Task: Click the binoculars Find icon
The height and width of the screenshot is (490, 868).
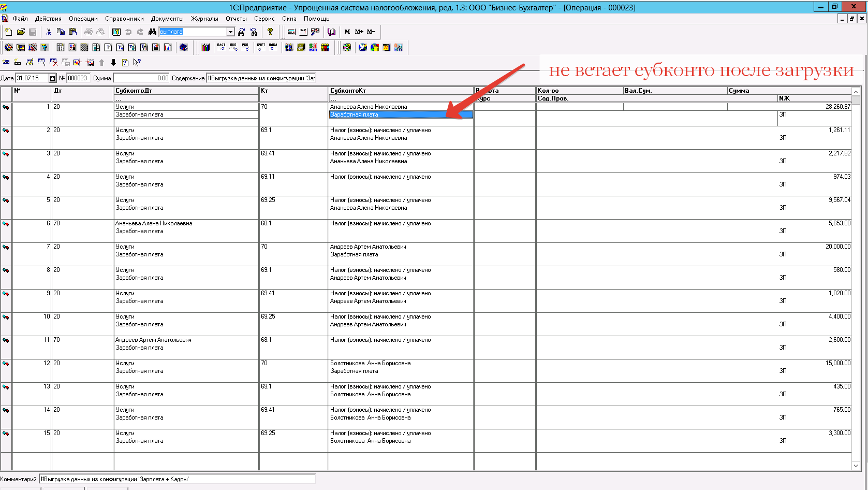Action: (152, 32)
